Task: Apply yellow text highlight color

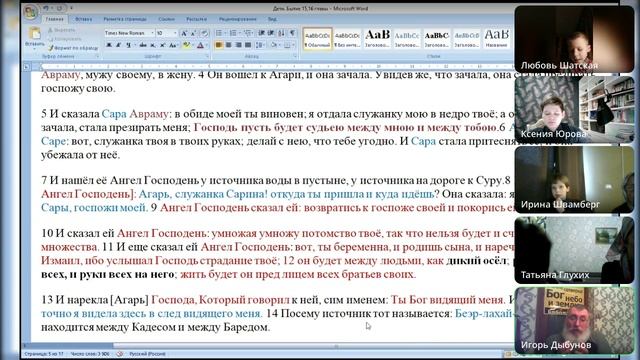Action: click(x=186, y=45)
